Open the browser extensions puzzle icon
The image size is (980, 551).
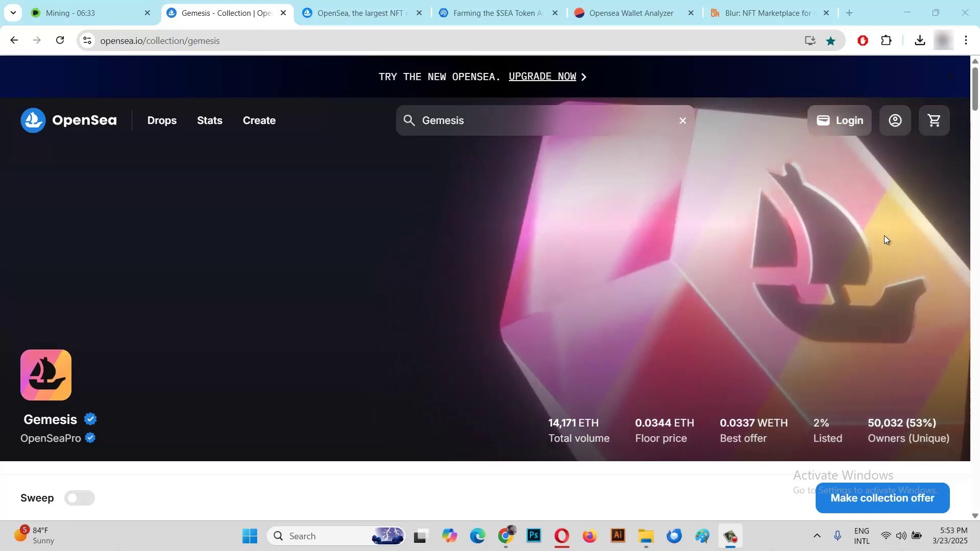(x=887, y=40)
